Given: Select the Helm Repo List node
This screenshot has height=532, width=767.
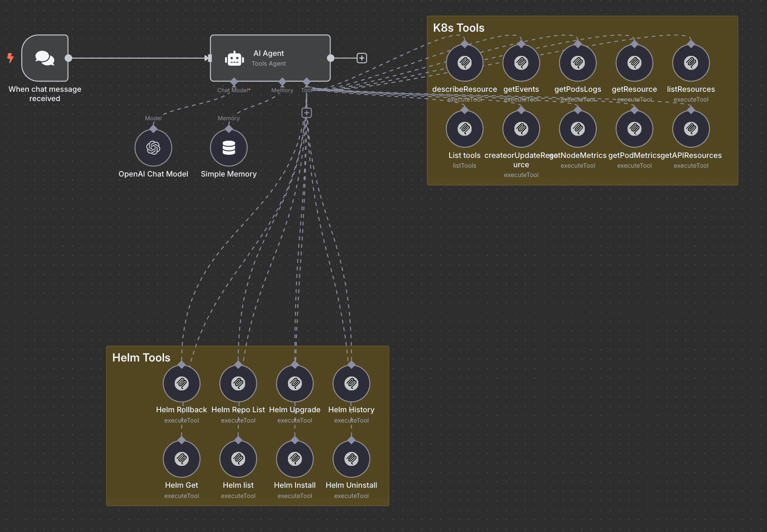Looking at the screenshot, I should click(x=238, y=383).
